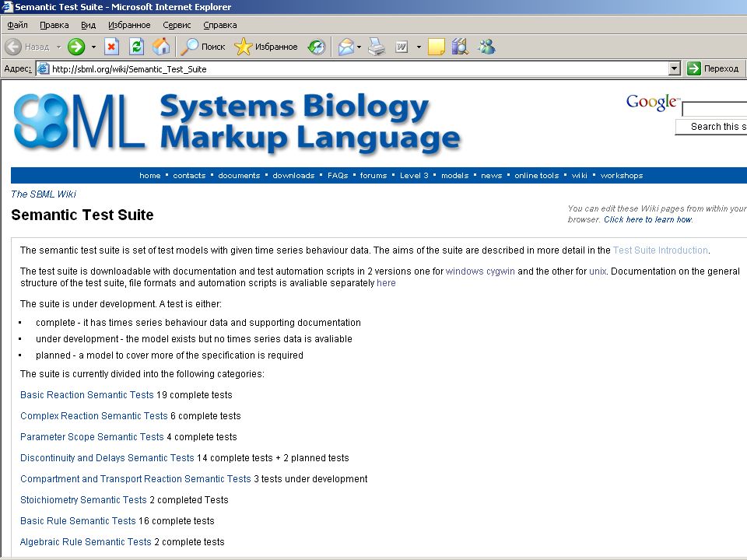The height and width of the screenshot is (560, 747).
Task: Open the Справка menu
Action: 219,25
